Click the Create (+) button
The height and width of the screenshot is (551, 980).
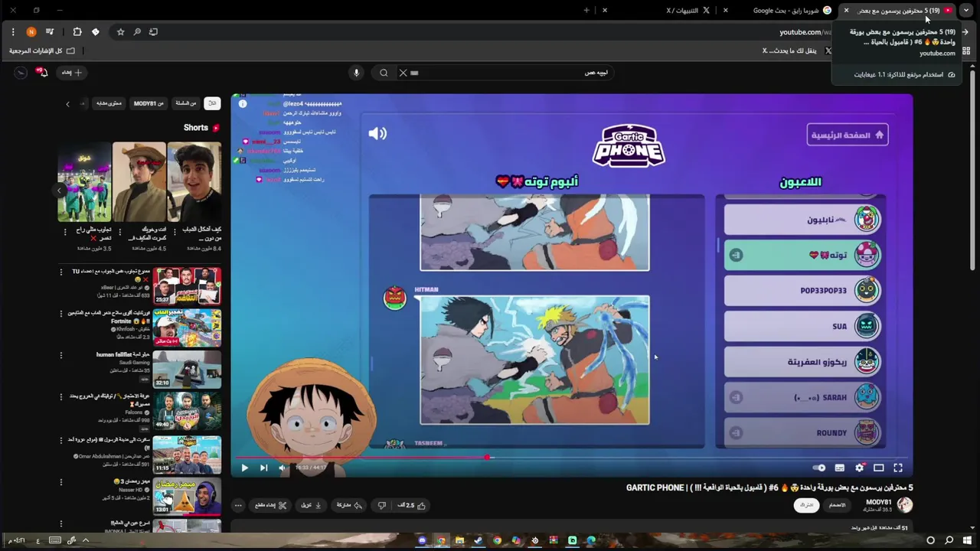pyautogui.click(x=72, y=73)
